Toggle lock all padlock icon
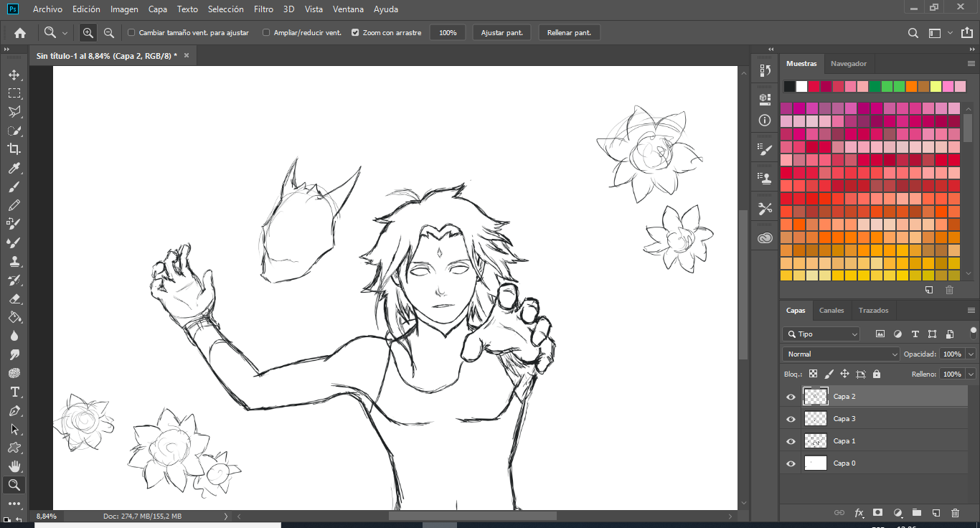The height and width of the screenshot is (528, 980). click(x=877, y=374)
